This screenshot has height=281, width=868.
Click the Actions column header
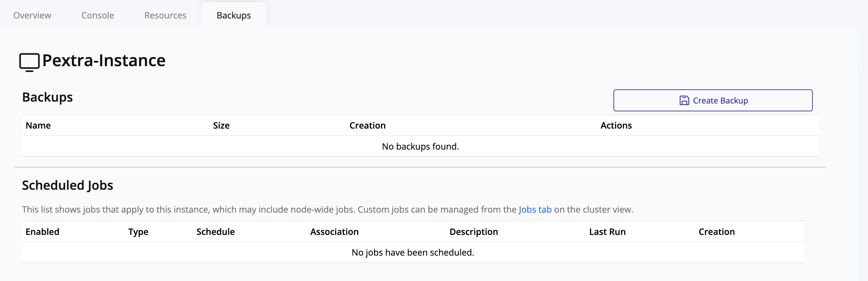point(616,125)
